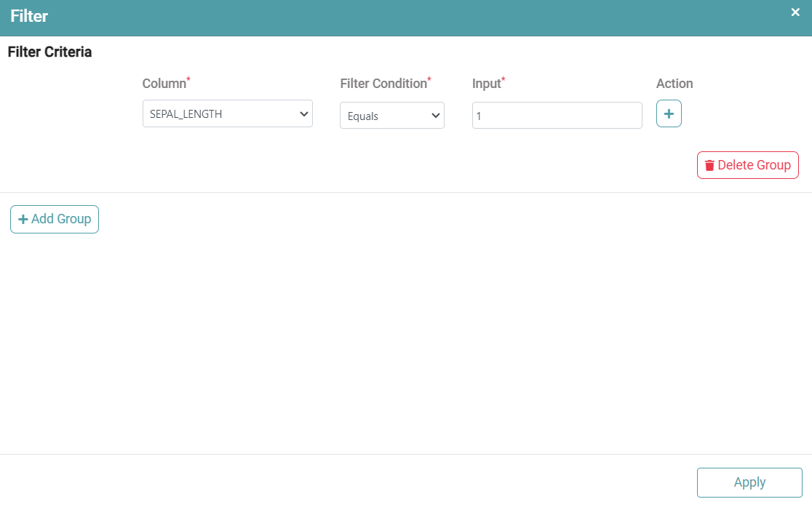
Task: Click the Filter Criteria heading
Action: tap(49, 52)
